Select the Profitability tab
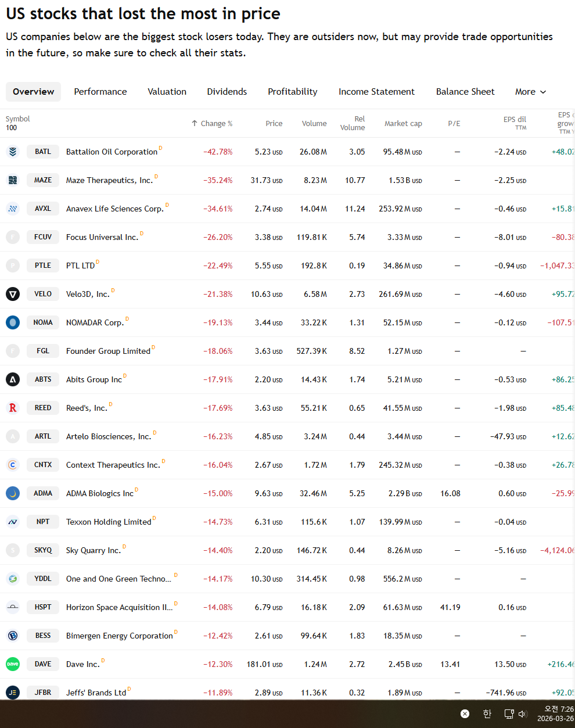This screenshot has width=575, height=728. (x=293, y=92)
